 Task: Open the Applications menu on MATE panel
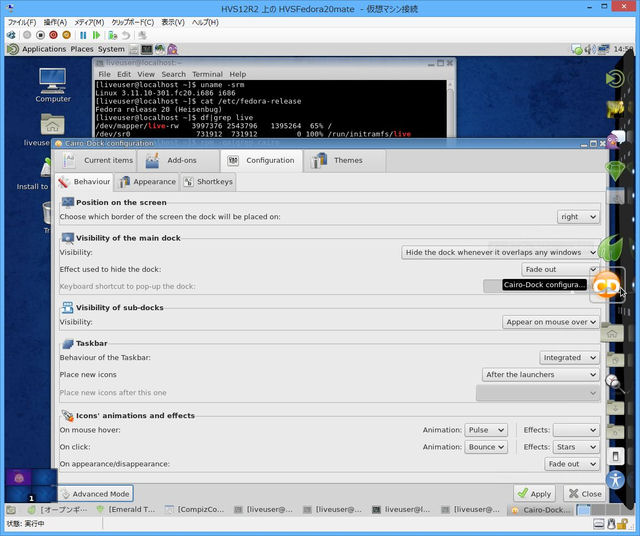click(44, 49)
